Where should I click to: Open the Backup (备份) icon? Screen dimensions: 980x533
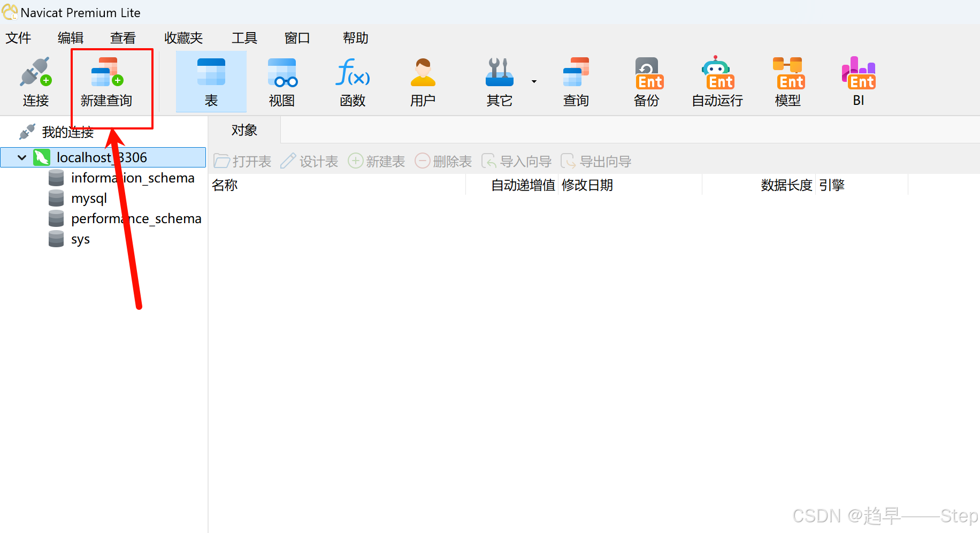tap(647, 82)
